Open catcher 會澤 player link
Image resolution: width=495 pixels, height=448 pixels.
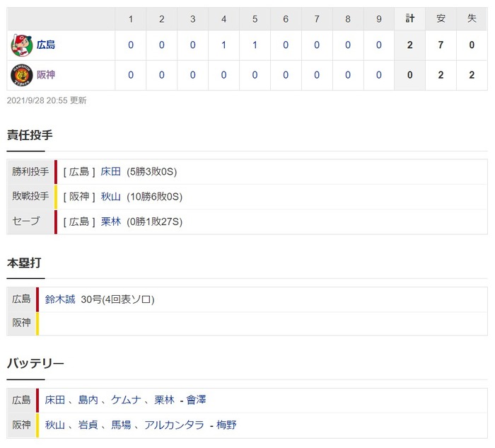[196, 400]
